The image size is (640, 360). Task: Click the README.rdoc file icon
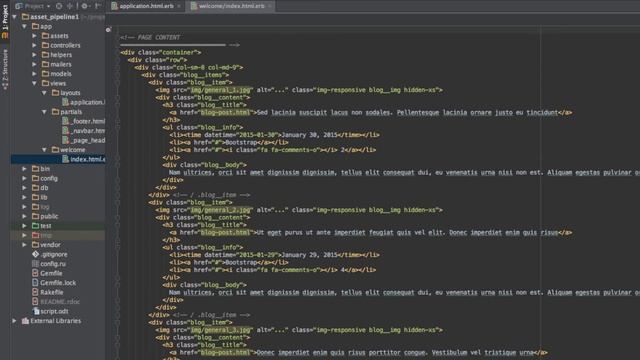click(x=36, y=302)
